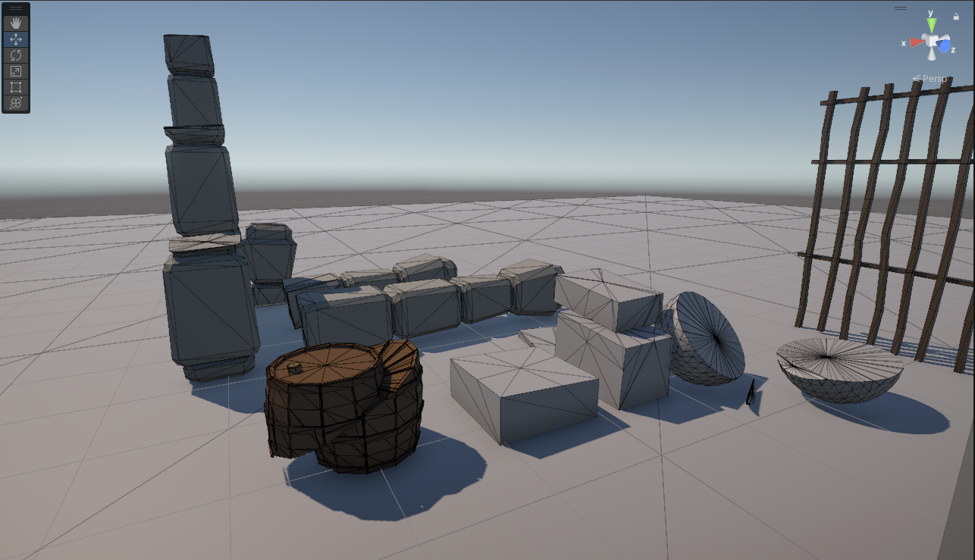Click the blue Z axis cone on gizmo

pyautogui.click(x=945, y=47)
